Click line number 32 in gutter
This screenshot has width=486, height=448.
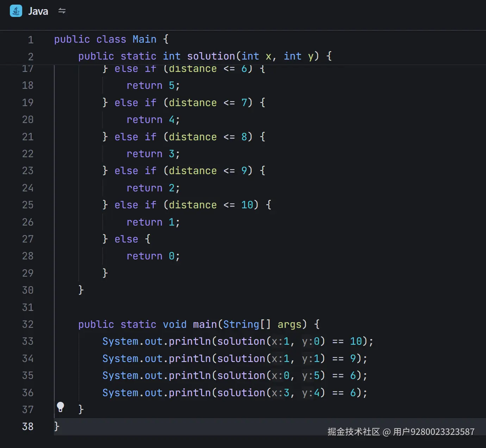28,324
